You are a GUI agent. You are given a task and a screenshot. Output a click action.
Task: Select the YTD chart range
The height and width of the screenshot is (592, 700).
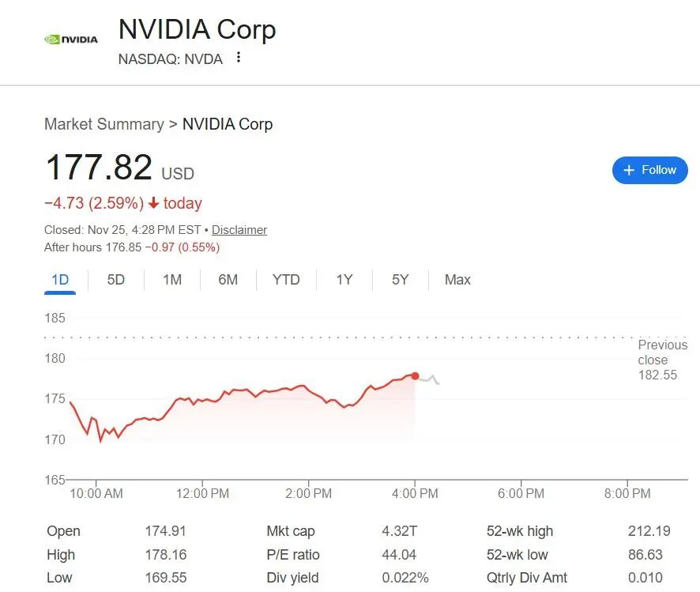point(286,280)
